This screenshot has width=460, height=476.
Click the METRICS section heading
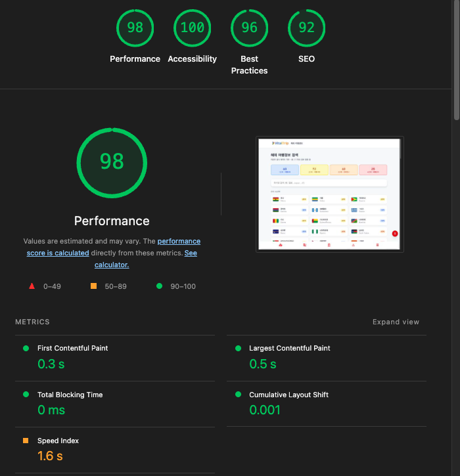click(x=32, y=322)
